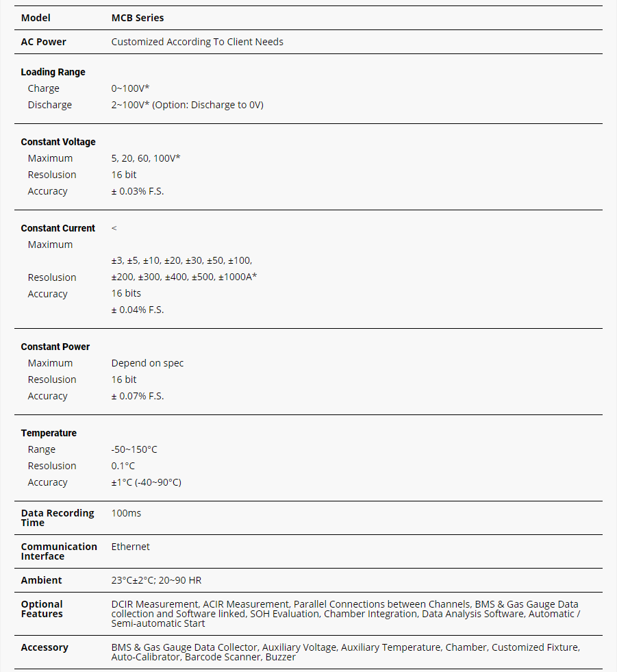617x672 pixels.
Task: Click the "± 0.04% F.S." accuracy value
Action: pyautogui.click(x=138, y=310)
